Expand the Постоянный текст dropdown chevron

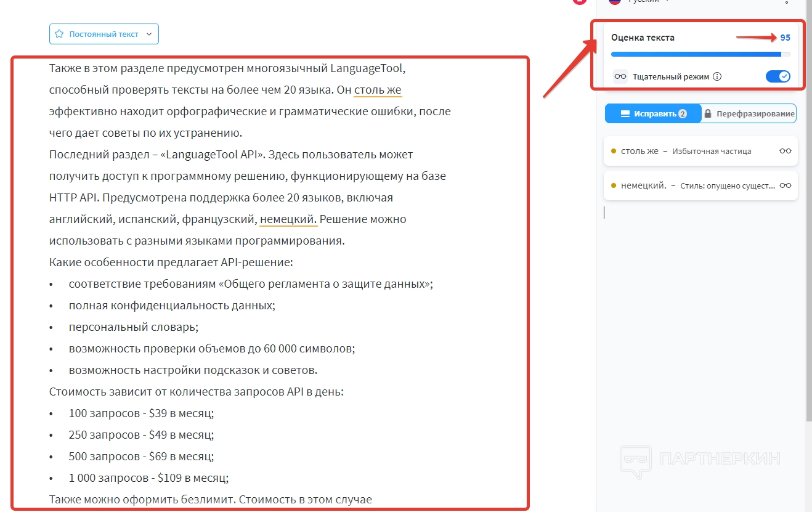pos(149,35)
